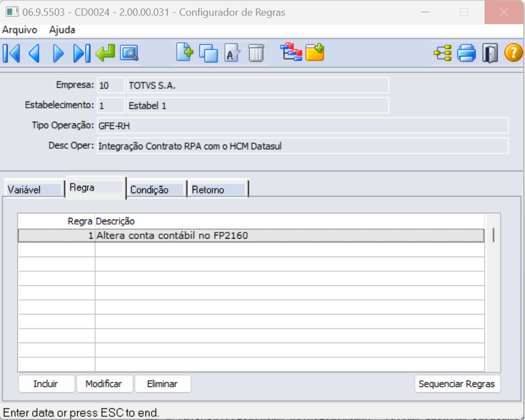The image size is (525, 420).
Task: Click the red and blue hierarchy arrows icon
Action: click(x=291, y=52)
